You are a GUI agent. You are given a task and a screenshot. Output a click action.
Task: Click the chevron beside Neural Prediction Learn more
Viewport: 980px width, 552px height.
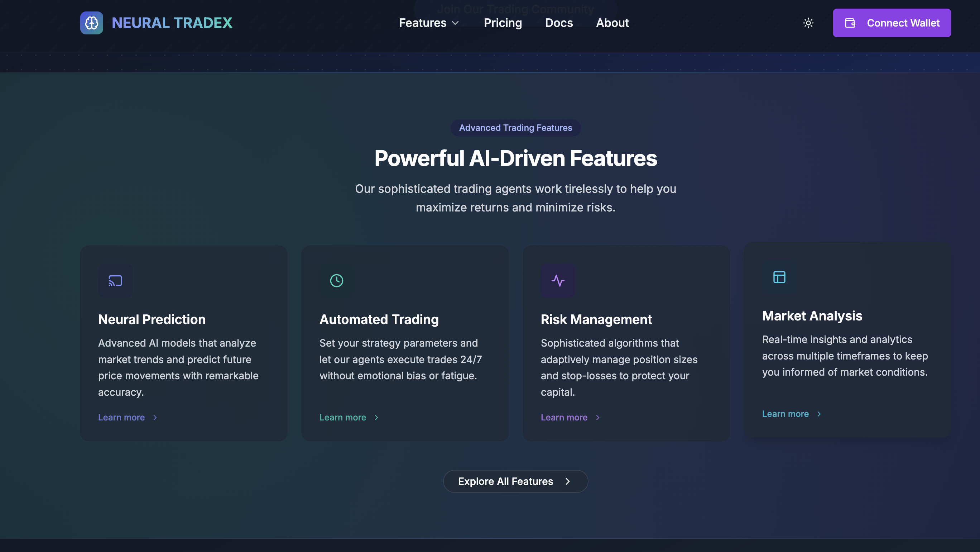[155, 417]
